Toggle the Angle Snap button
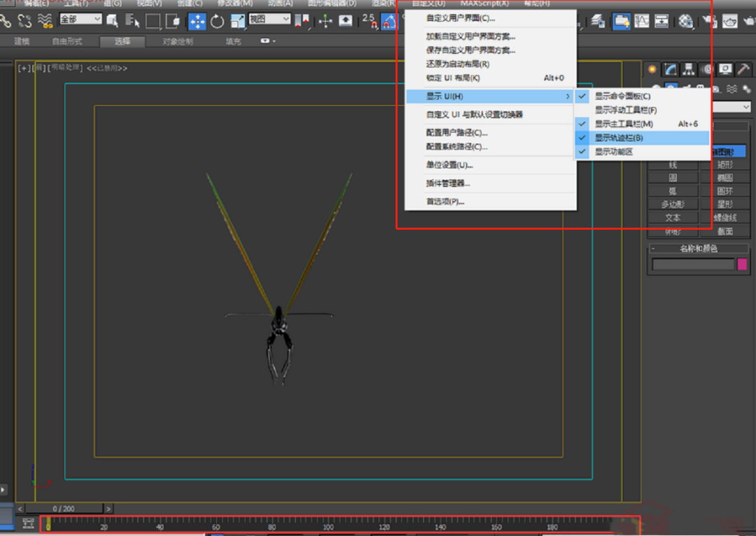 [x=389, y=21]
